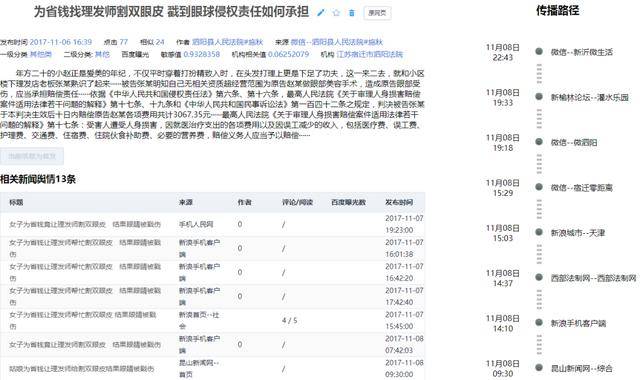The width and height of the screenshot is (640, 380).
Task: Click timeline dot for 新浪手机客户端
Action: coord(539,322)
